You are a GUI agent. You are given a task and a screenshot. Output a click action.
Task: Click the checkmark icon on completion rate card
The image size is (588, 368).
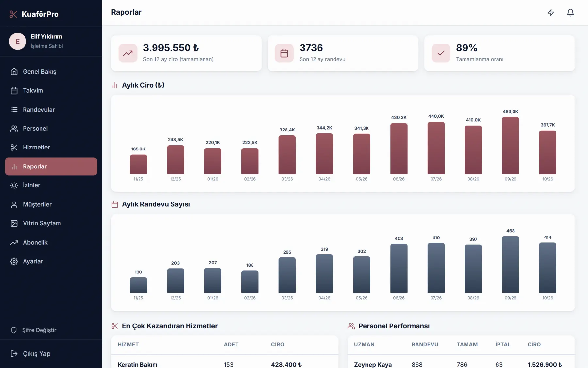[x=441, y=53]
